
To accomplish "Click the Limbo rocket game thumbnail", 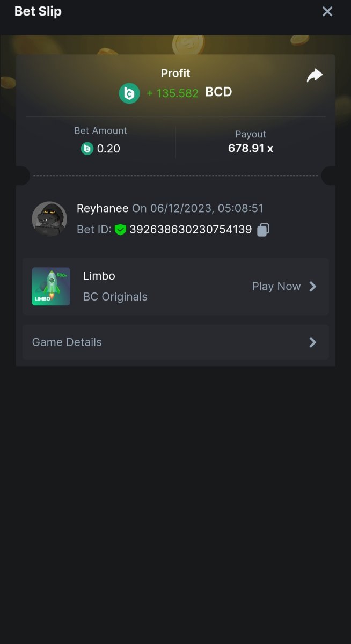I will (51, 287).
